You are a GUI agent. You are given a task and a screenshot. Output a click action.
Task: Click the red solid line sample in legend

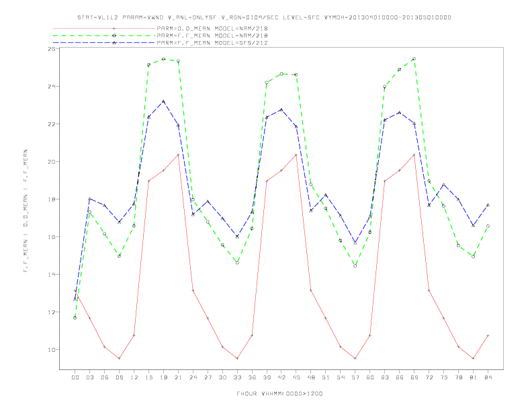(x=104, y=28)
